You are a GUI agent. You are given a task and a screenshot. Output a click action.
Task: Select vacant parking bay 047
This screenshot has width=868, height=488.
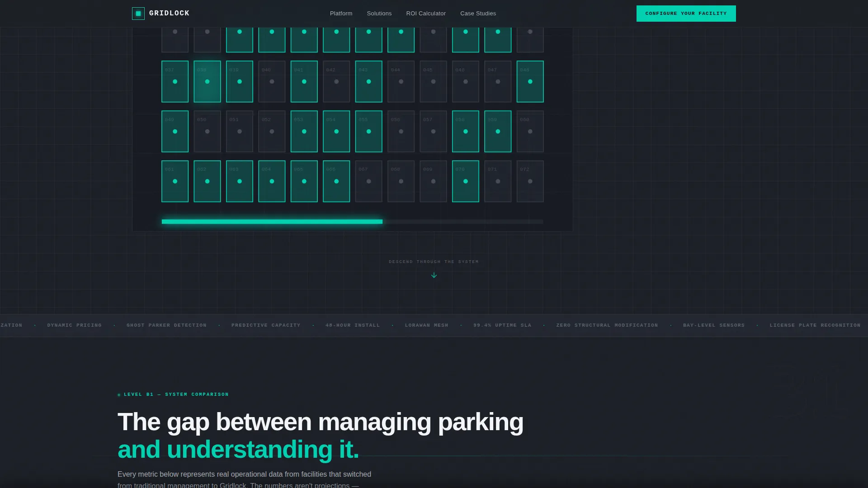[498, 81]
